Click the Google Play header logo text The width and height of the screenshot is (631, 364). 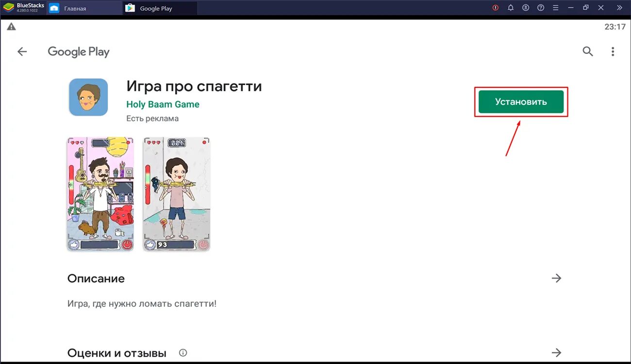[79, 52]
